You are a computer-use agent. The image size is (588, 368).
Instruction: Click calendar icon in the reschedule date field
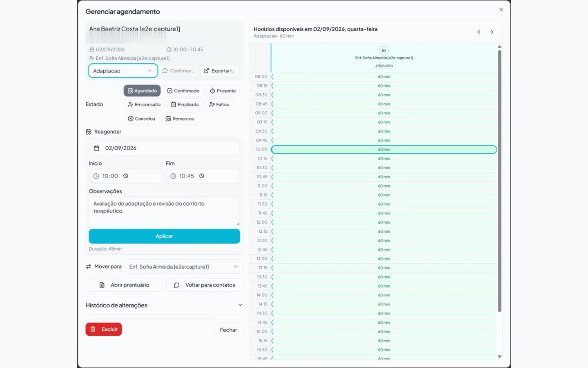[96, 148]
